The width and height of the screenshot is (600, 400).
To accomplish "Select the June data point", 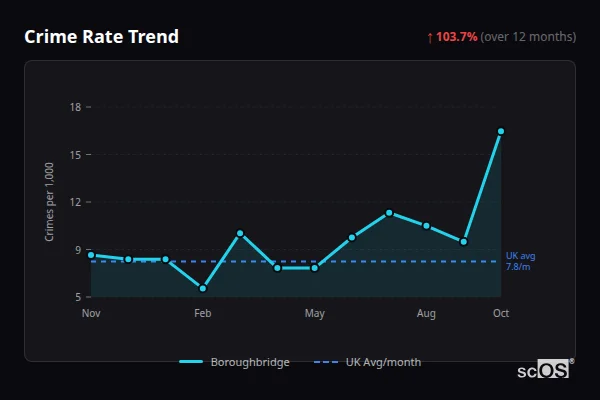I will tap(352, 238).
